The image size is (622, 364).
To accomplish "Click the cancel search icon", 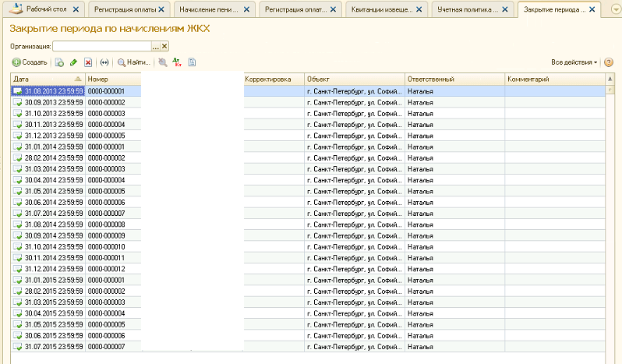I will (162, 62).
